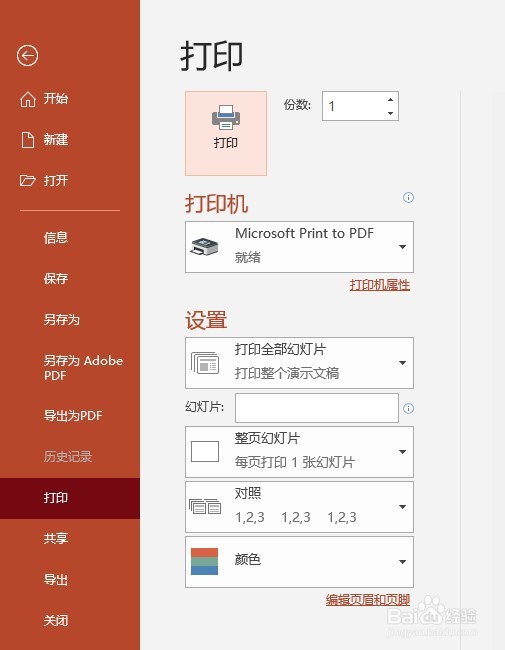Click the 就绪 printer status text
The width and height of the screenshot is (505, 650).
248,257
